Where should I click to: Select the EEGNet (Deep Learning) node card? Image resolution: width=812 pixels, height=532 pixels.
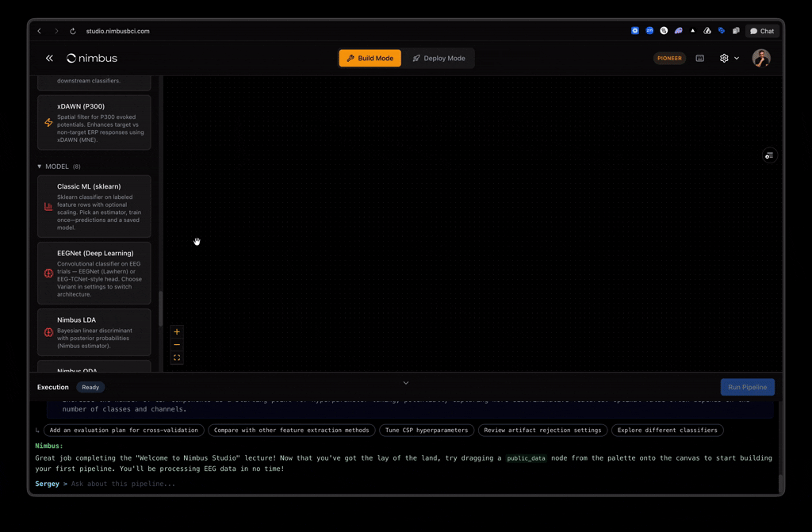[94, 273]
